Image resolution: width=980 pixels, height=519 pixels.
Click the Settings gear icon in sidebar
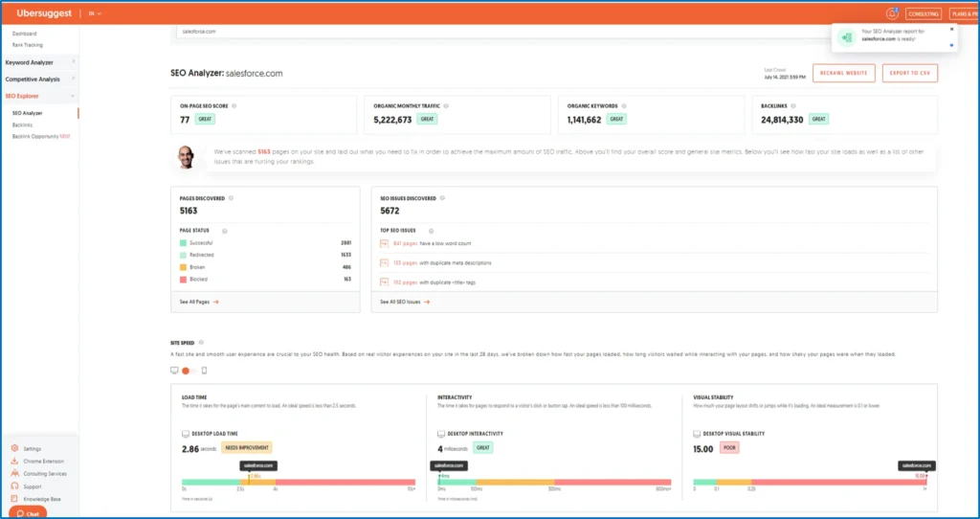coord(14,448)
